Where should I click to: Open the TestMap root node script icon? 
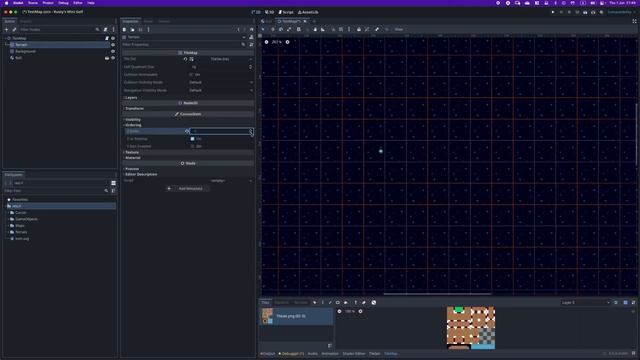pyautogui.click(x=107, y=38)
